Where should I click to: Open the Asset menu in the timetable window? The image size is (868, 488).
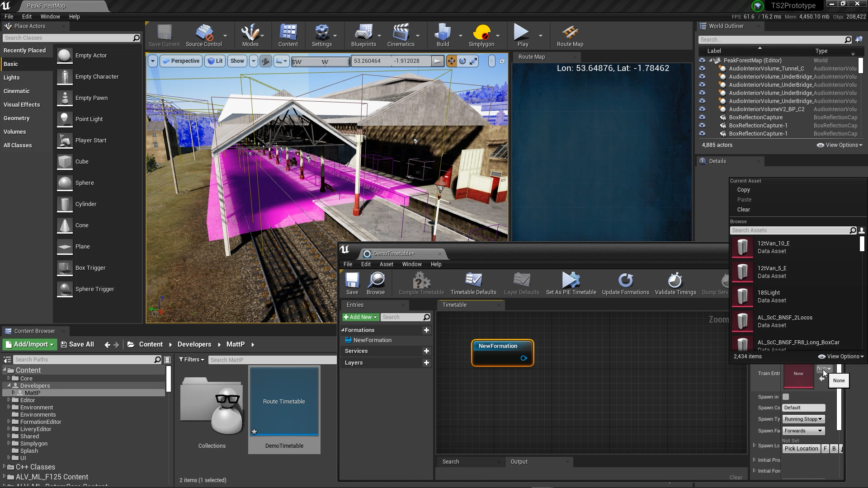pyautogui.click(x=387, y=264)
